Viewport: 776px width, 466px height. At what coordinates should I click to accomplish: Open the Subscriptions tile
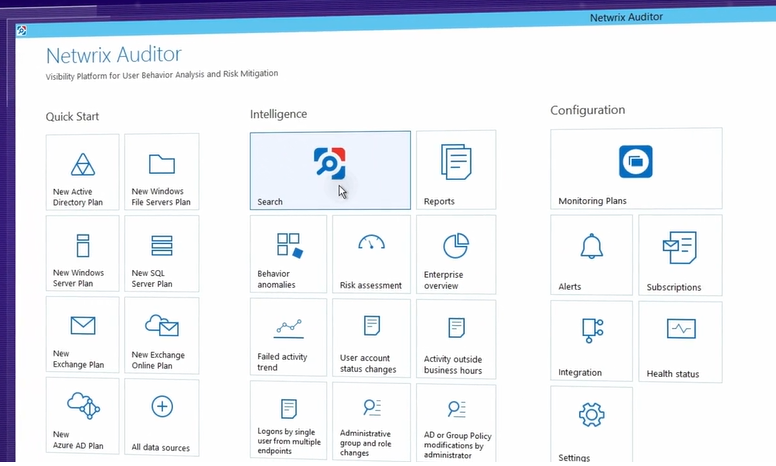click(680, 255)
